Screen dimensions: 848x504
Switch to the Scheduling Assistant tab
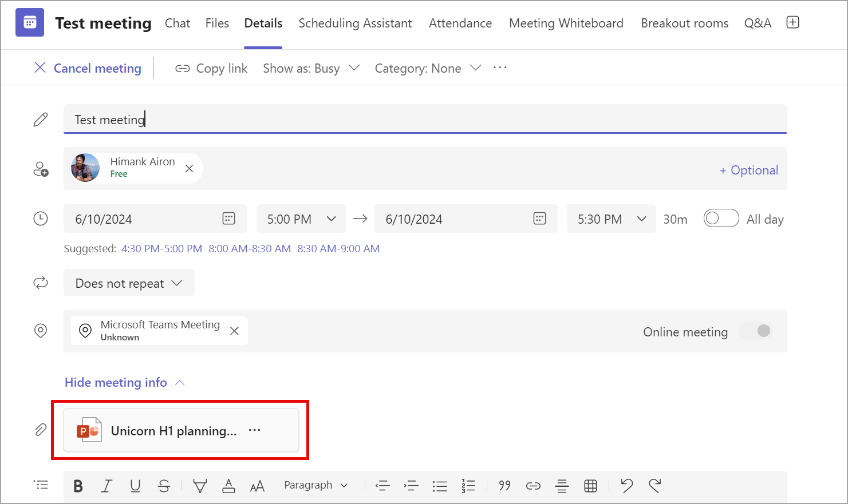pos(355,23)
